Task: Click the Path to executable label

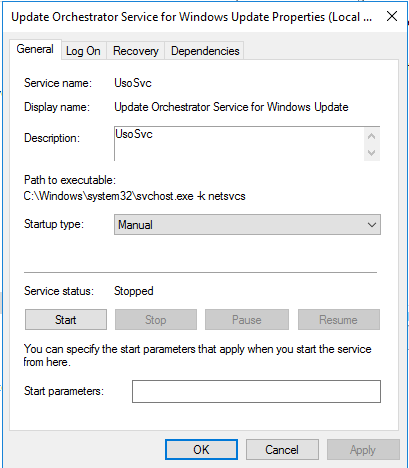Action: 70,180
